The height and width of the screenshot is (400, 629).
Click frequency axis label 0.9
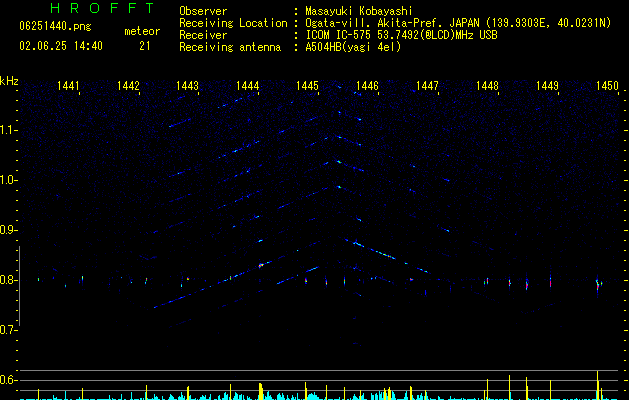pos(8,230)
